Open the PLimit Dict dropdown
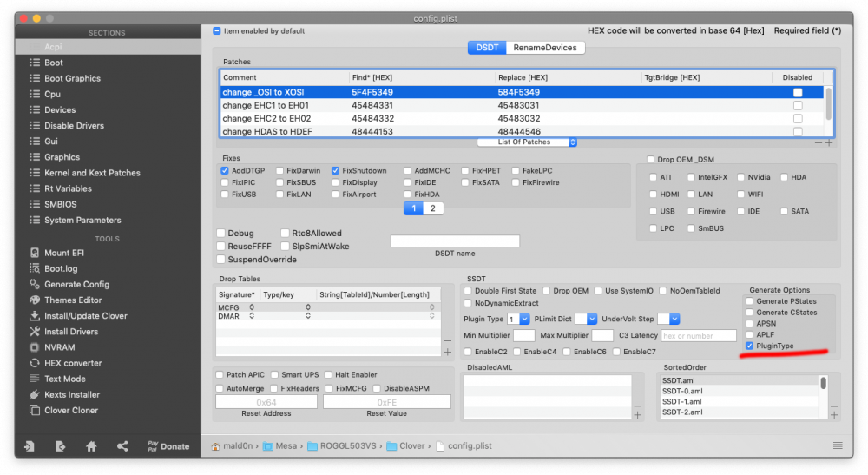 pos(586,319)
